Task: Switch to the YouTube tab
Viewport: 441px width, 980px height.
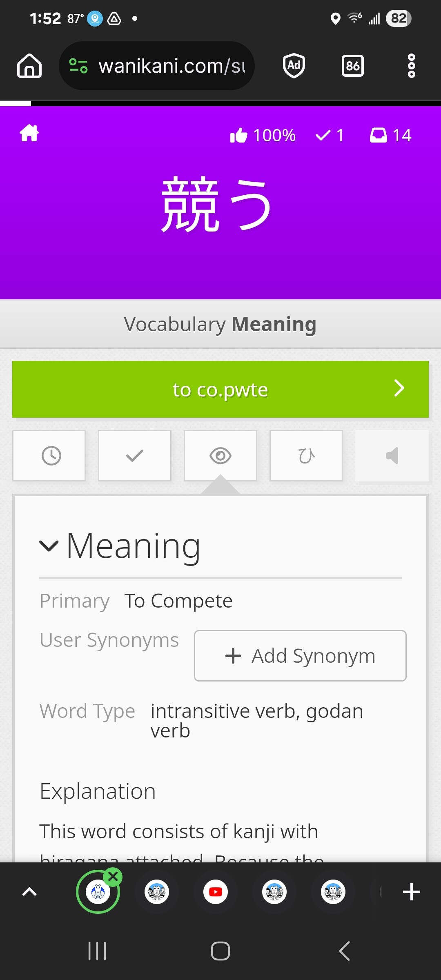Action: coord(216,892)
